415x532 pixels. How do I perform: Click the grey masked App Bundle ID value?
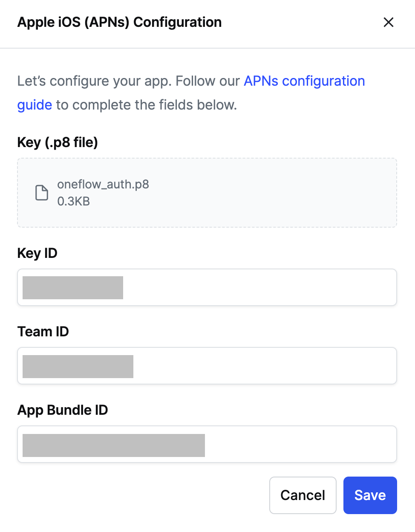[114, 445]
